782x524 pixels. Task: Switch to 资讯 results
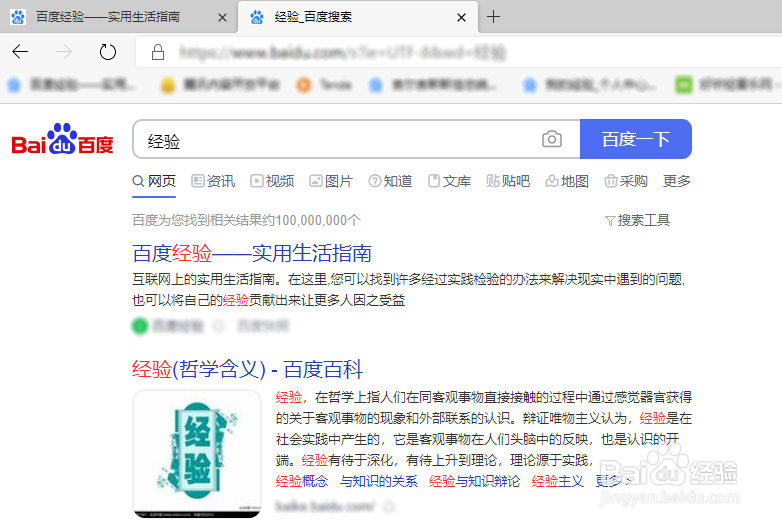coord(213,181)
